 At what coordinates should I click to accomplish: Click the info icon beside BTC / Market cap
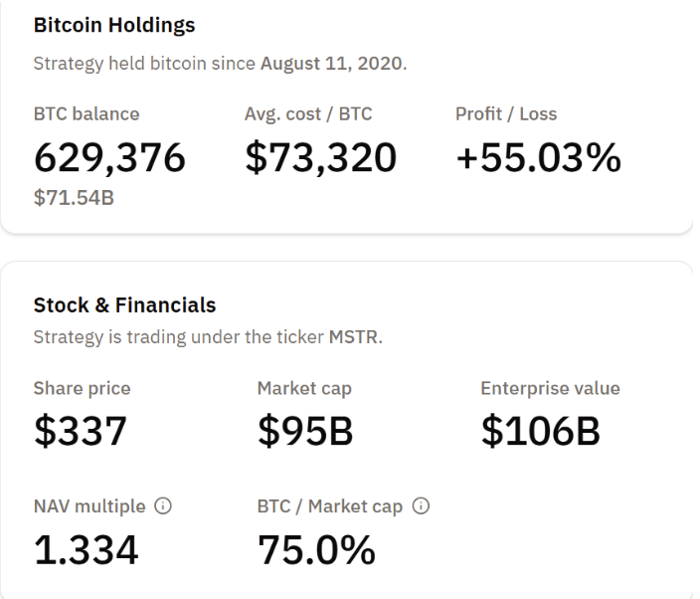point(421,506)
